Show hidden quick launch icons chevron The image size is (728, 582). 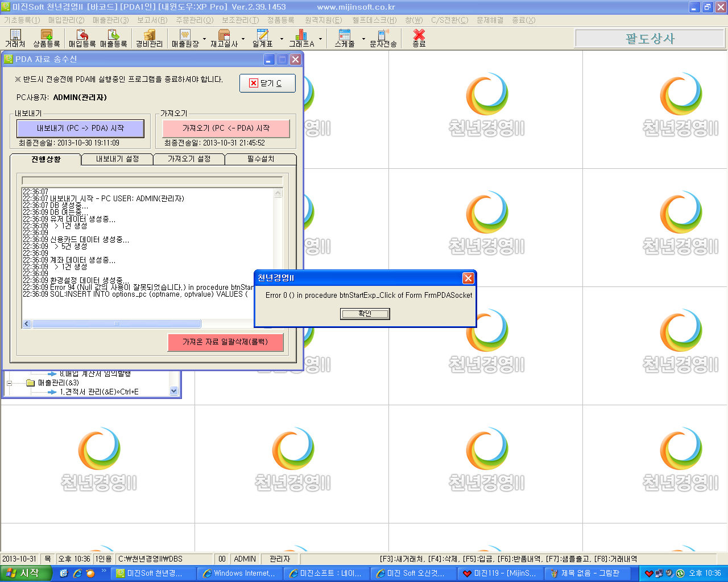(x=104, y=571)
